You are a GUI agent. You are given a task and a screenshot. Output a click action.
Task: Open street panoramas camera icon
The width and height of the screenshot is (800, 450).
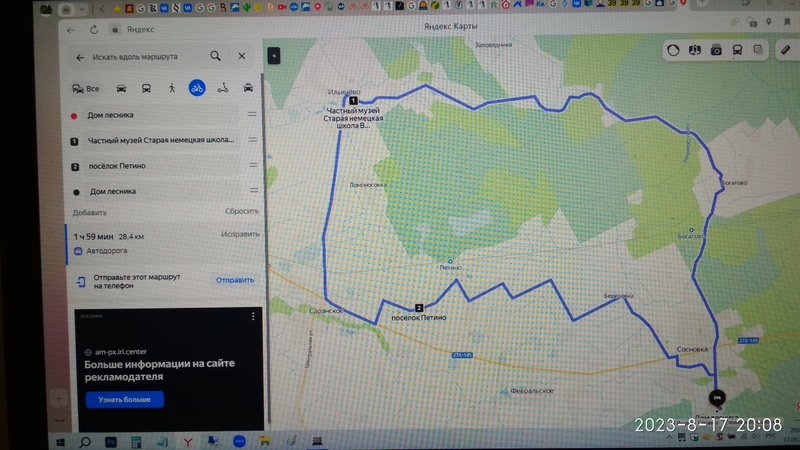click(716, 49)
